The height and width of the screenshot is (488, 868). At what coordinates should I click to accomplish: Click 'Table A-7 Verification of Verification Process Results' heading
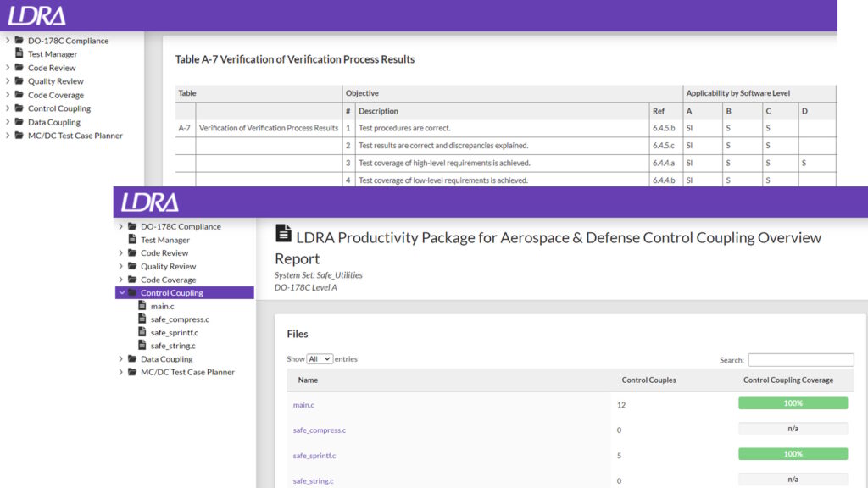click(294, 59)
